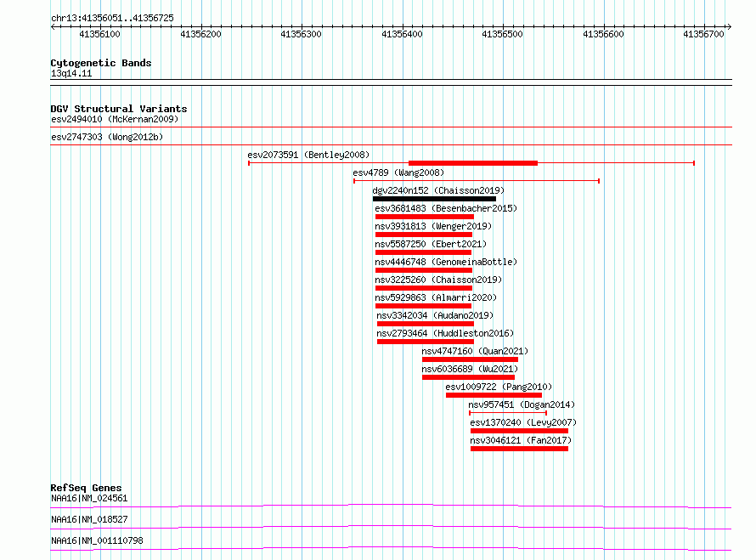
Task: Click the chr13:41356051..41356725 region label
Action: pyautogui.click(x=112, y=19)
